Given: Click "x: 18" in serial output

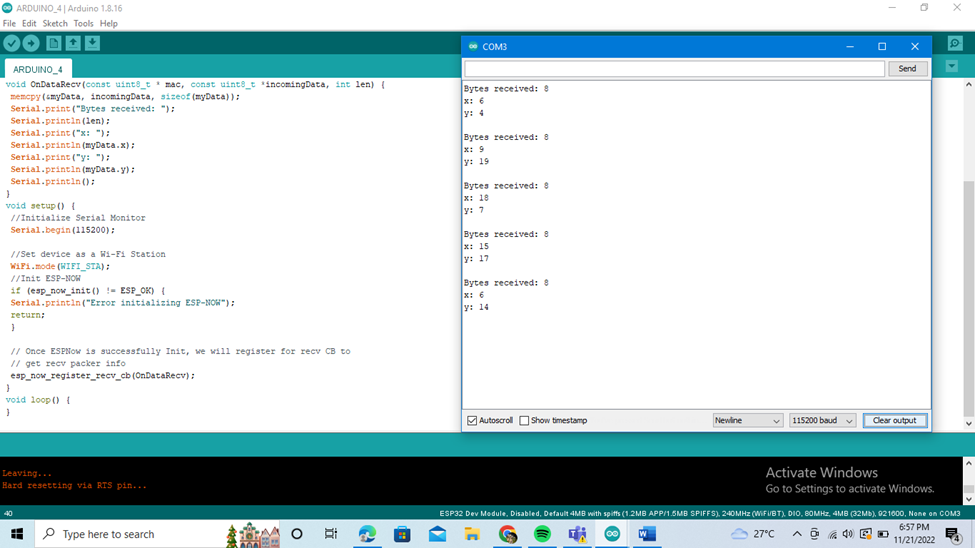Looking at the screenshot, I should pyautogui.click(x=476, y=198).
